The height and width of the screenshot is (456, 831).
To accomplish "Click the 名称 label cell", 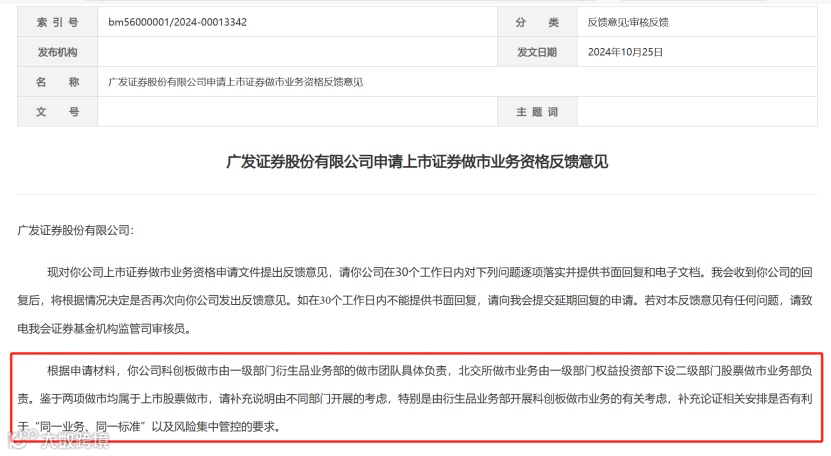I will tap(57, 82).
